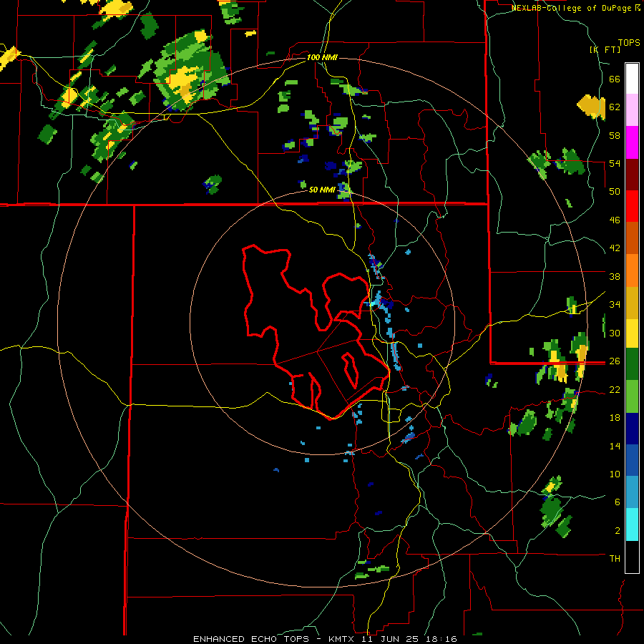Click the white color swatch near 66
The image size is (644, 644).
tap(632, 79)
